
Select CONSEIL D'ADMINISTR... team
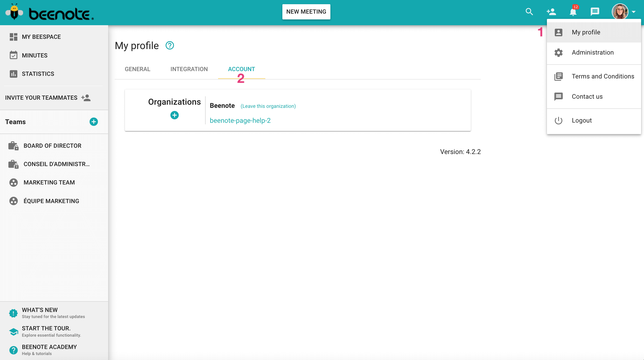coord(57,164)
